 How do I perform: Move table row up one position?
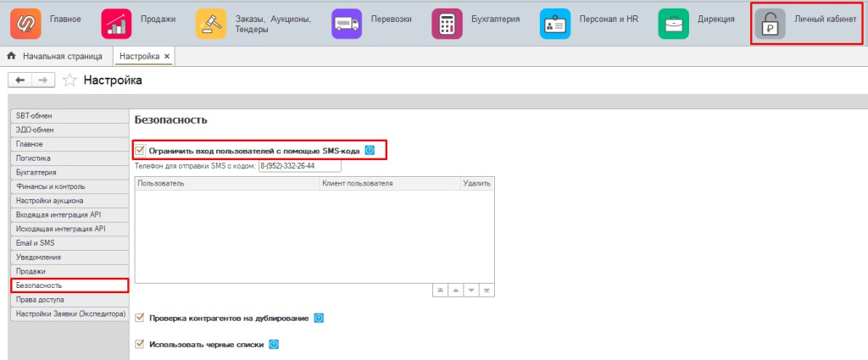(455, 291)
